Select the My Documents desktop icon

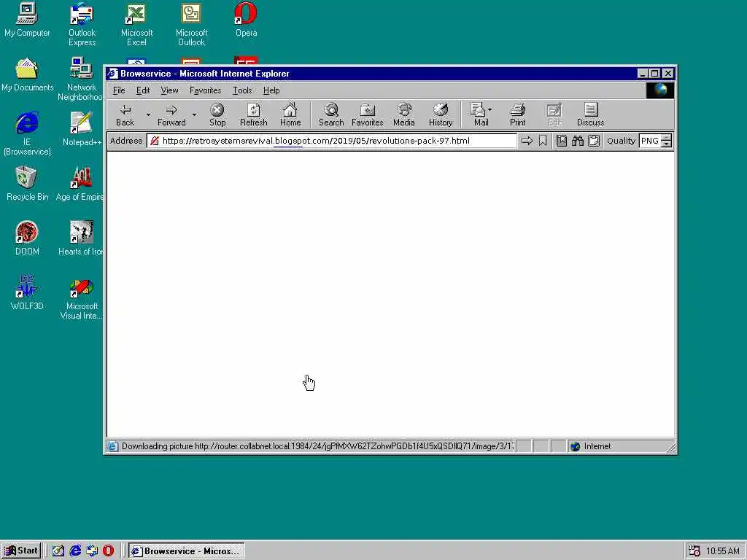coord(27,75)
